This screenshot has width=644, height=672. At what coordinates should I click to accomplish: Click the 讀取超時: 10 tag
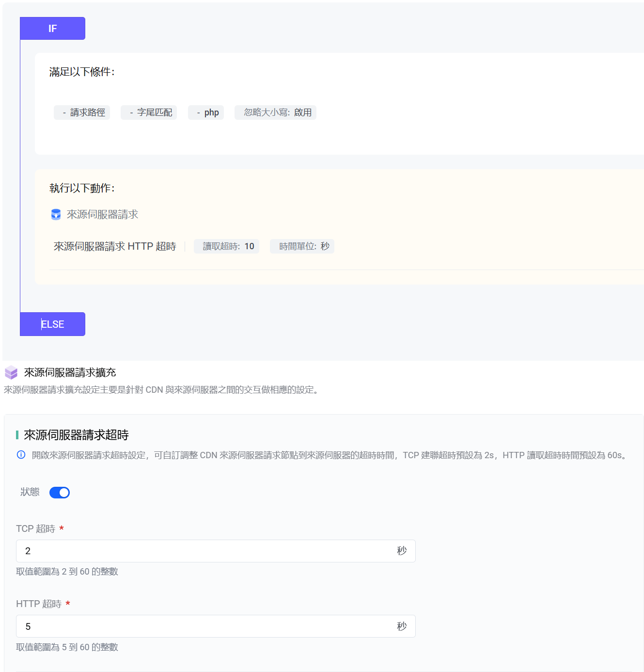[x=227, y=246]
